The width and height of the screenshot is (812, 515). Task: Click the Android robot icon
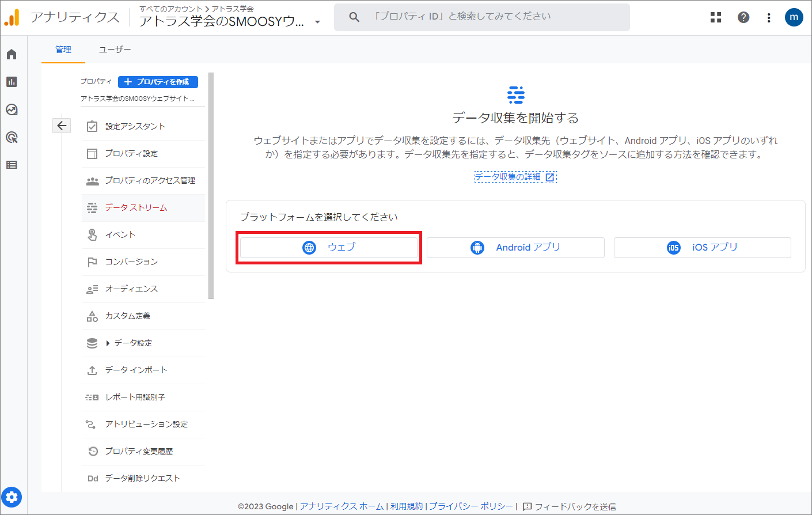tap(477, 247)
